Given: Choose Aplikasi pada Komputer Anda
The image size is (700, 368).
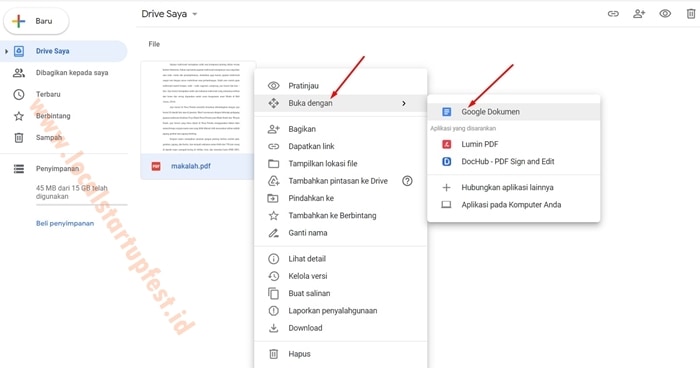Looking at the screenshot, I should (x=514, y=205).
